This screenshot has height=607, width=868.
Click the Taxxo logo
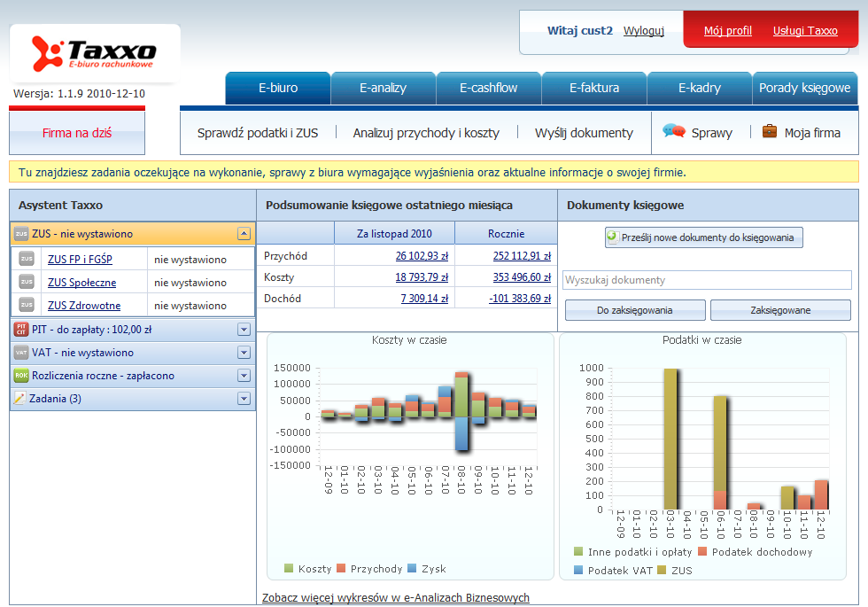[x=95, y=53]
